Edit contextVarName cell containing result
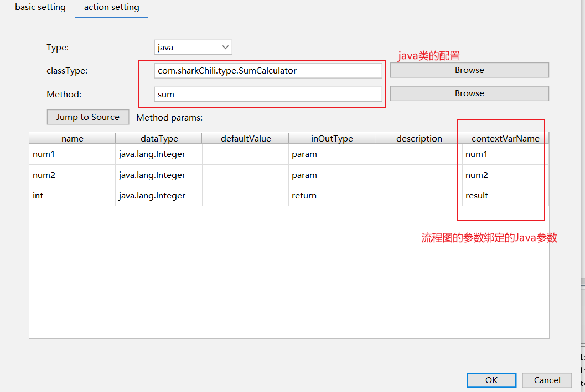585x392 pixels. [x=505, y=196]
